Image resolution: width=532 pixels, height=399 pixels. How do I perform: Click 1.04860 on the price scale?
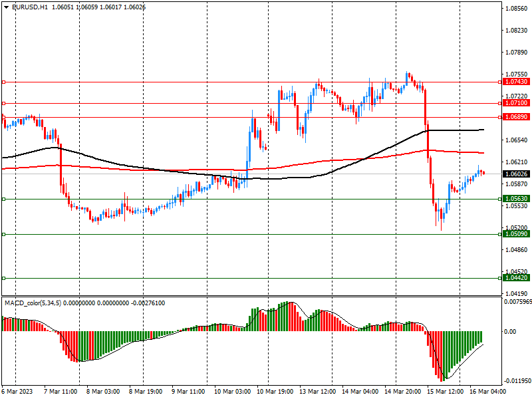click(x=517, y=250)
